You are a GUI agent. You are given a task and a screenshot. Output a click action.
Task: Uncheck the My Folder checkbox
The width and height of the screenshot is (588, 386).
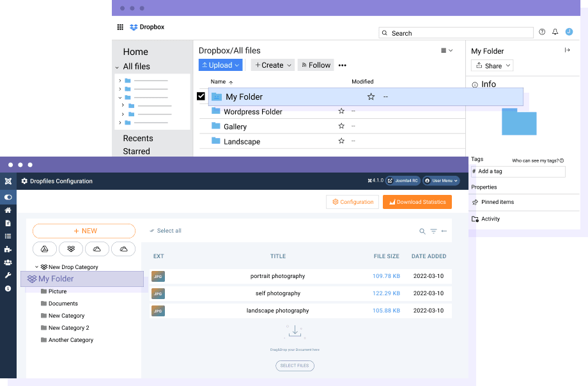click(x=201, y=96)
